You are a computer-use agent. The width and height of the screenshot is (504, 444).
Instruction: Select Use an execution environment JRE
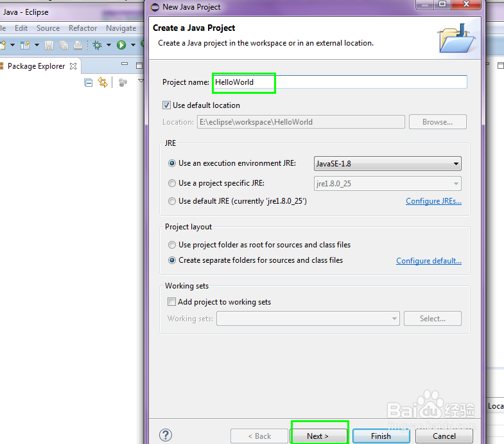[x=172, y=163]
